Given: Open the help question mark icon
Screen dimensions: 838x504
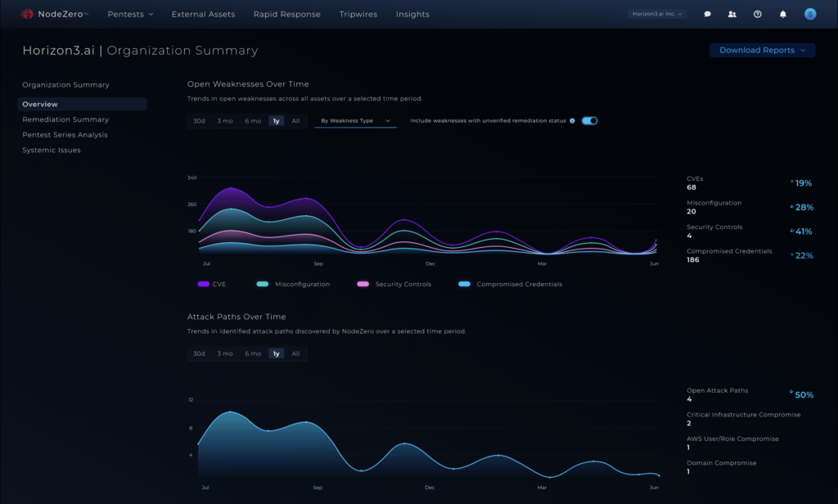Looking at the screenshot, I should tap(757, 15).
